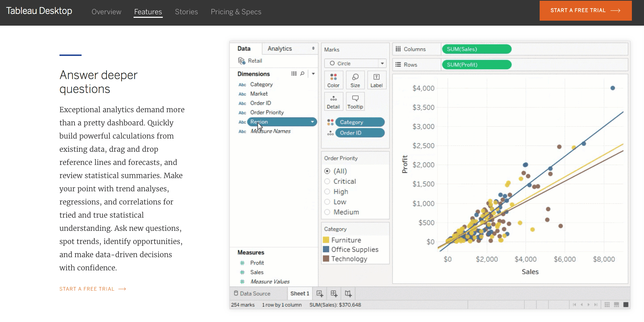Screen dimensions: 644x322
Task: Switch to the Data pane tab
Action: point(244,48)
